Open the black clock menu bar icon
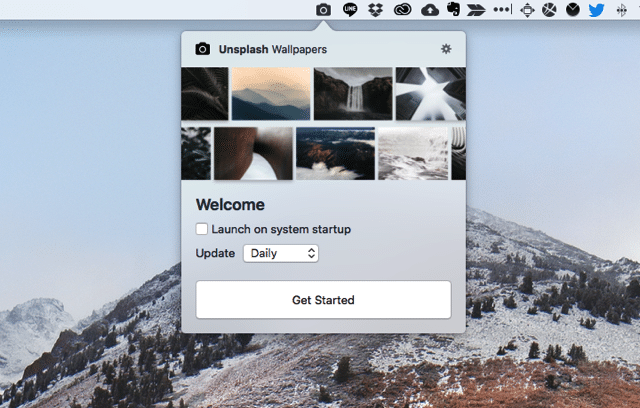Screen dimensions: 640x408 pos(573,9)
